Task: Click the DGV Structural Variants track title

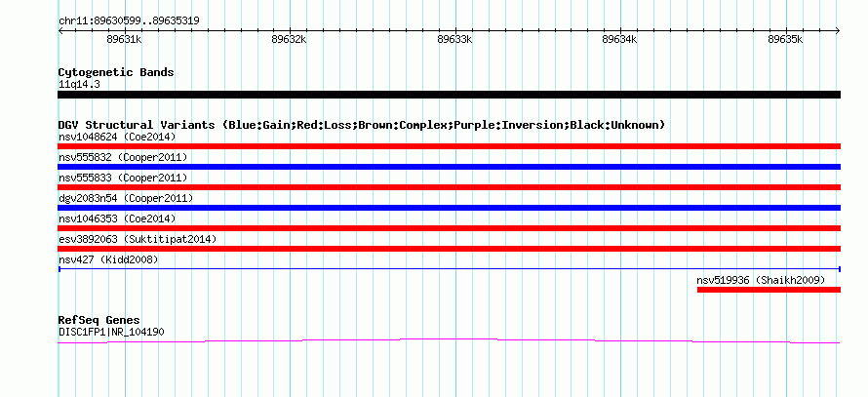Action: tap(361, 125)
